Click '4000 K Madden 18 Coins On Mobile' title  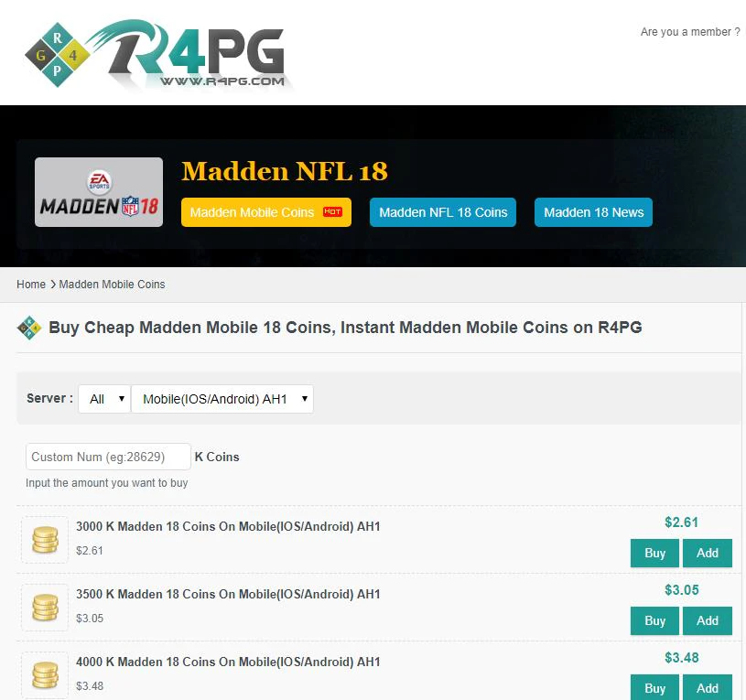pos(228,662)
